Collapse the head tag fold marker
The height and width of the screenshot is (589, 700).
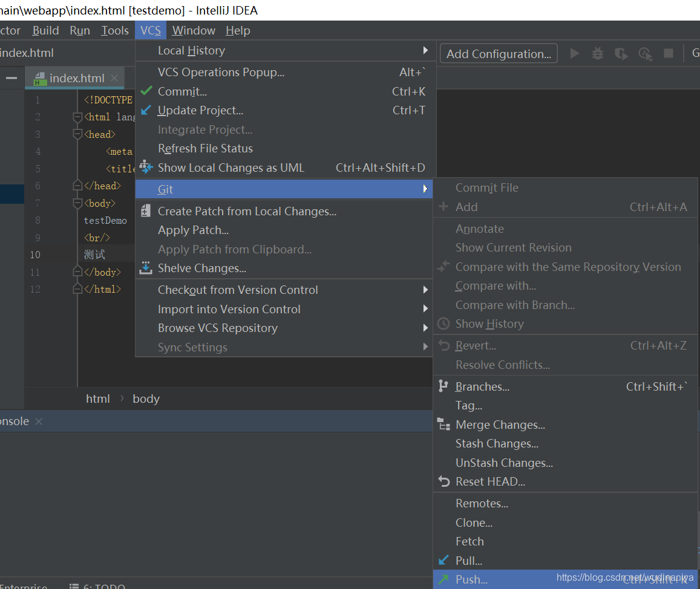77,134
